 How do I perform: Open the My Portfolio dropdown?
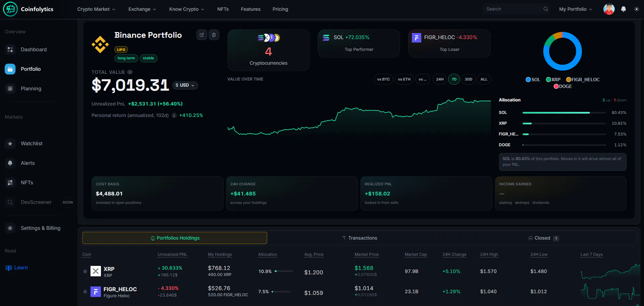575,9
